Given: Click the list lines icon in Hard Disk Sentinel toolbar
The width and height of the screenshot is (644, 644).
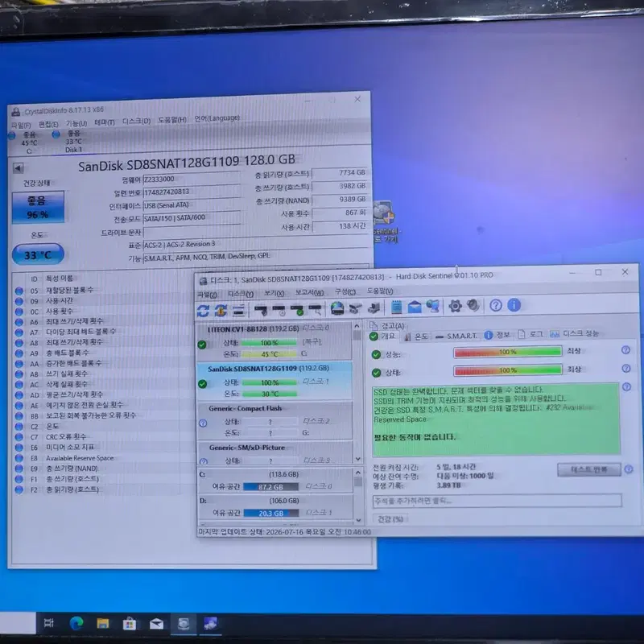Looking at the screenshot, I should (238, 310).
